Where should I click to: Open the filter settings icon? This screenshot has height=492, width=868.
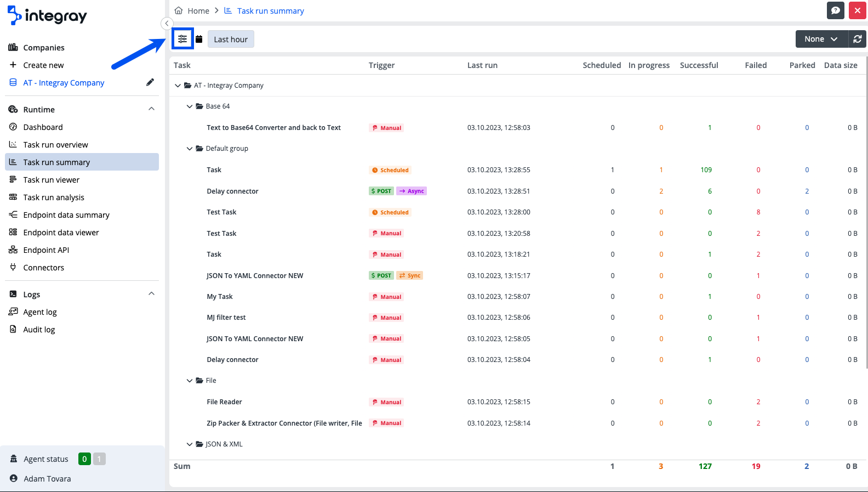(182, 39)
